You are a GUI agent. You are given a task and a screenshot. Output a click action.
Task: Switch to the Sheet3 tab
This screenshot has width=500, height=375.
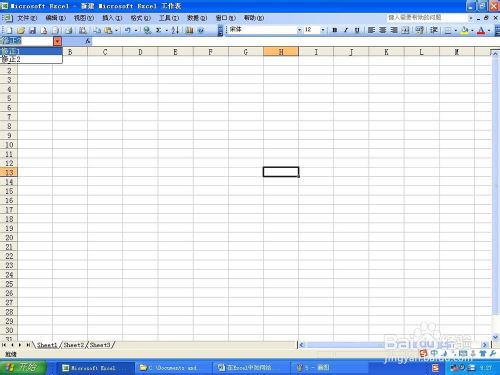100,345
